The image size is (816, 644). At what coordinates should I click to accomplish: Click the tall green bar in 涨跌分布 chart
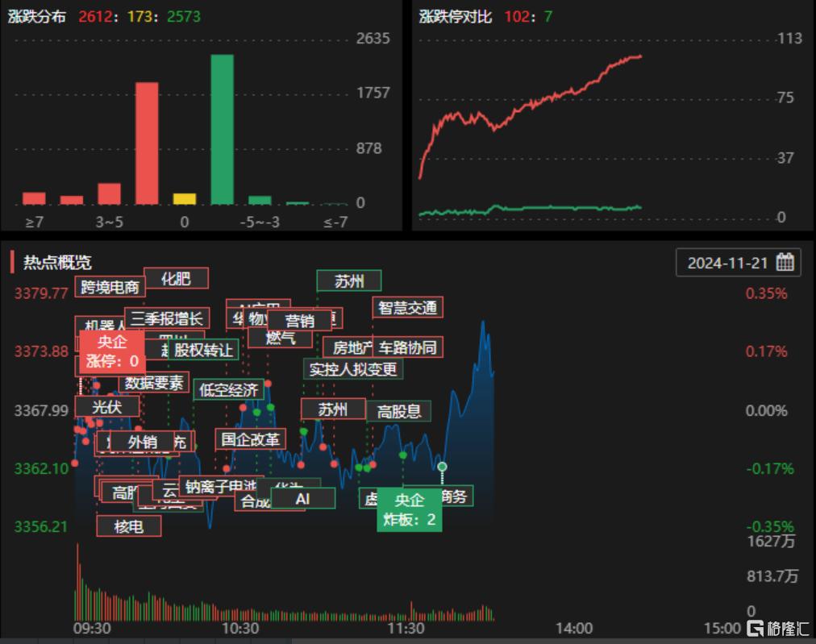(223, 129)
